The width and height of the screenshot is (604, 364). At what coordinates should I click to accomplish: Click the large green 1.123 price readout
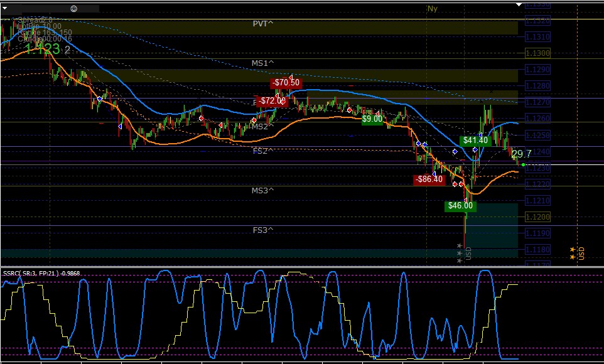[x=42, y=49]
